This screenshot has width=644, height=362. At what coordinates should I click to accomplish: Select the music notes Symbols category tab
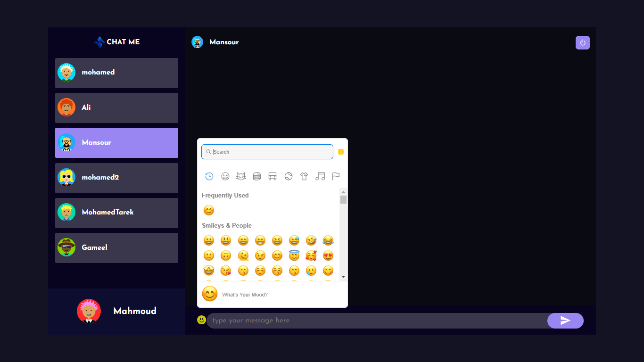(x=320, y=176)
